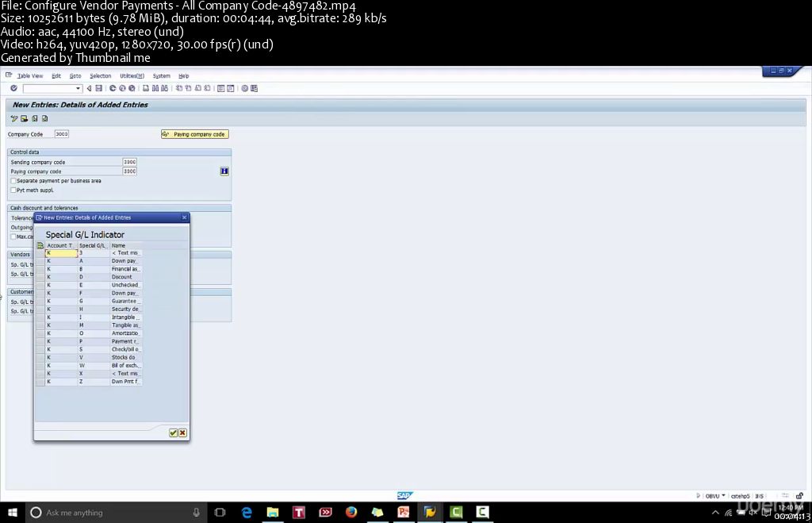812x523 pixels.
Task: Toggle Pyt meth suppl. checkbox
Action: pos(13,190)
